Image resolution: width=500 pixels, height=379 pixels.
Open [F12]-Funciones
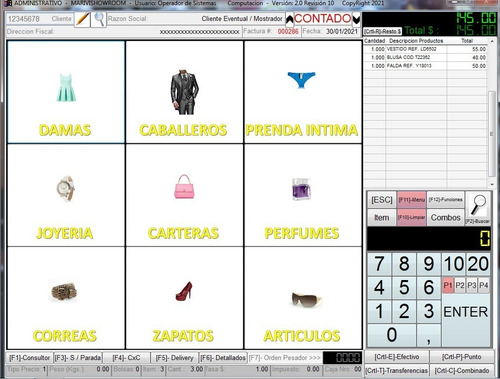(445, 200)
